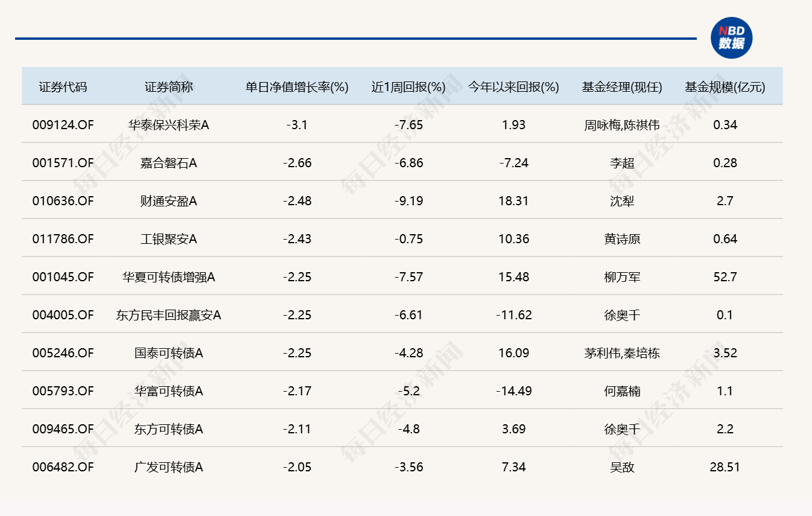Click the 今年以来回报(%) column header
This screenshot has width=812, height=516.
(x=514, y=87)
